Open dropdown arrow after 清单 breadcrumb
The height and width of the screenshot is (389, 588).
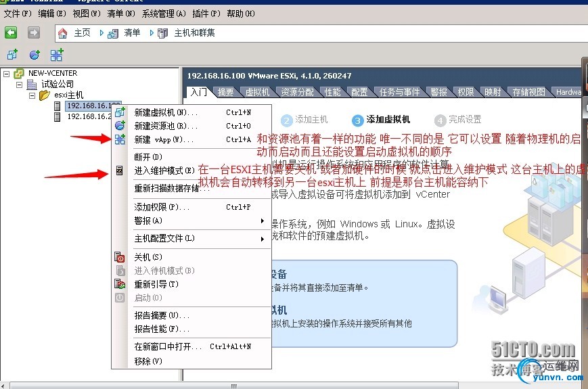152,33
